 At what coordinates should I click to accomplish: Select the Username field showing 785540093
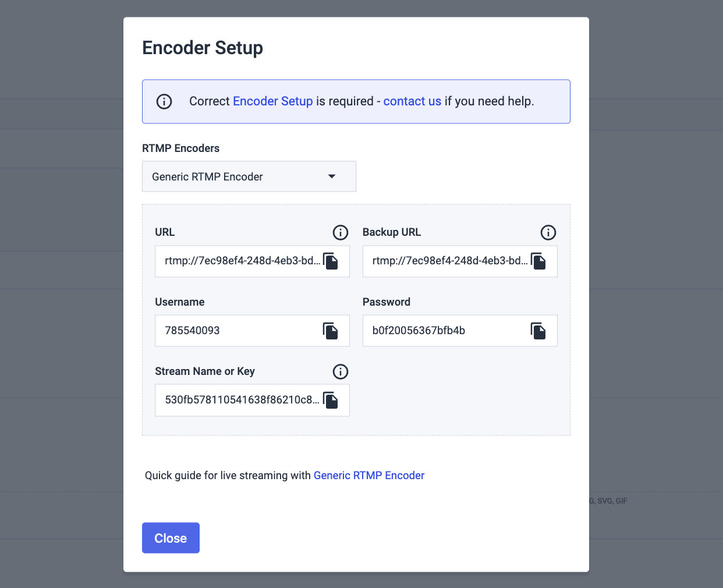point(233,331)
